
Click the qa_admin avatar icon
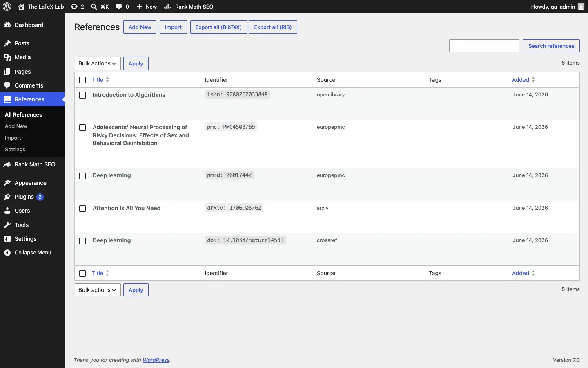(x=581, y=7)
